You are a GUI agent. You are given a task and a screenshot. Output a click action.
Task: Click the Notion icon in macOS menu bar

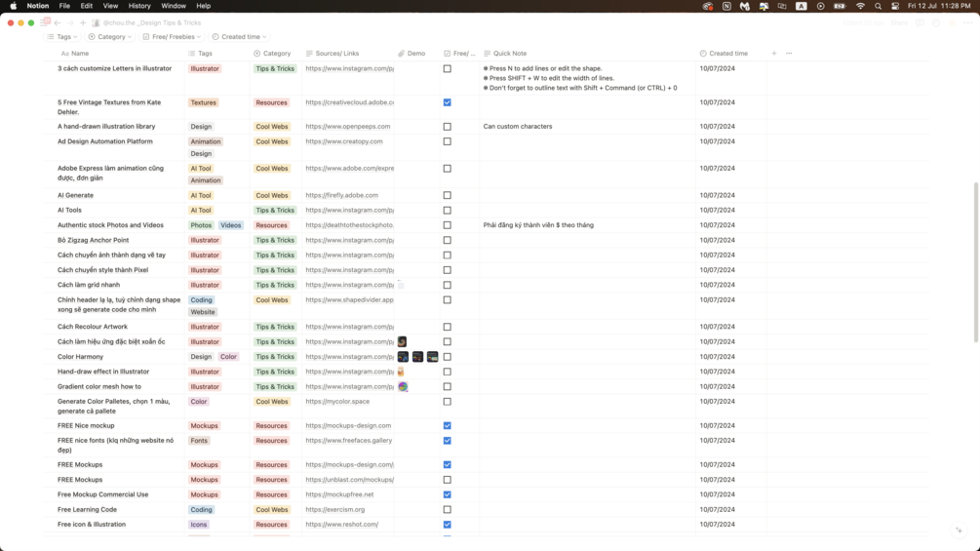click(x=726, y=6)
